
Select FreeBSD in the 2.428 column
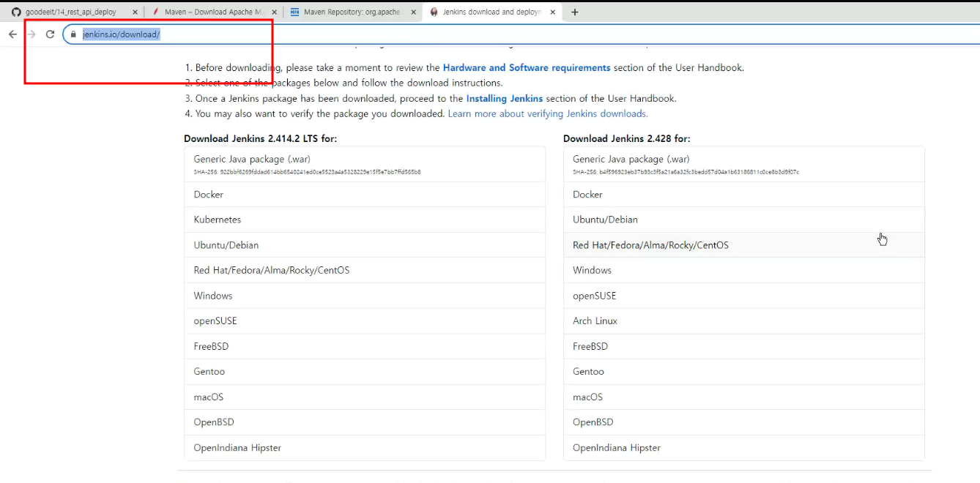pyautogui.click(x=744, y=346)
